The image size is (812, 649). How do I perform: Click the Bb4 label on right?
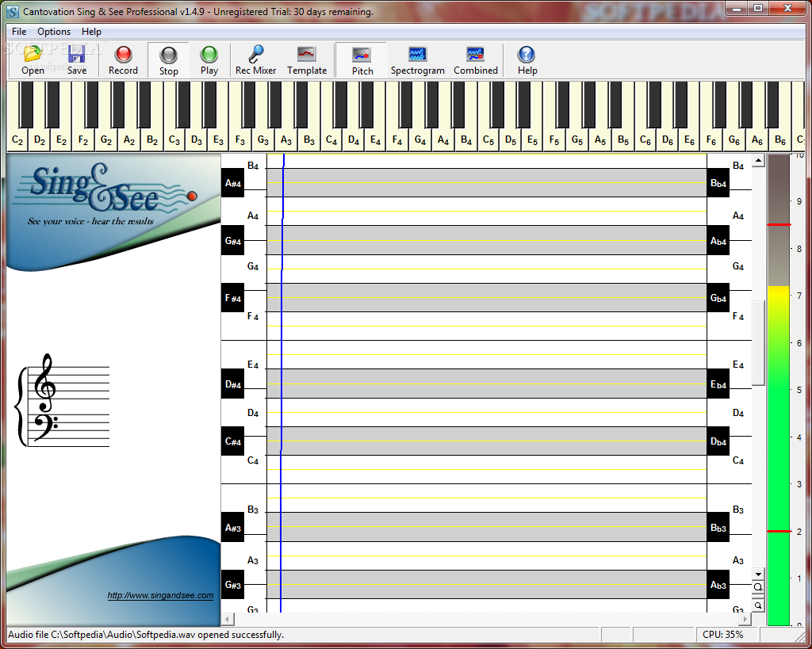pos(718,183)
